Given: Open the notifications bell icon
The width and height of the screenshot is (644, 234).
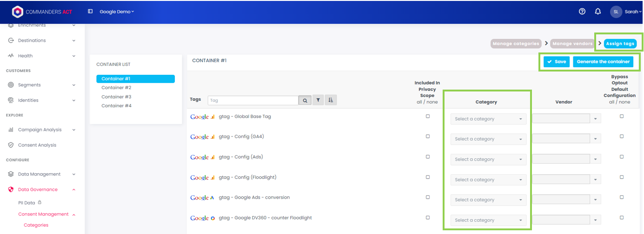Looking at the screenshot, I should click(598, 12).
